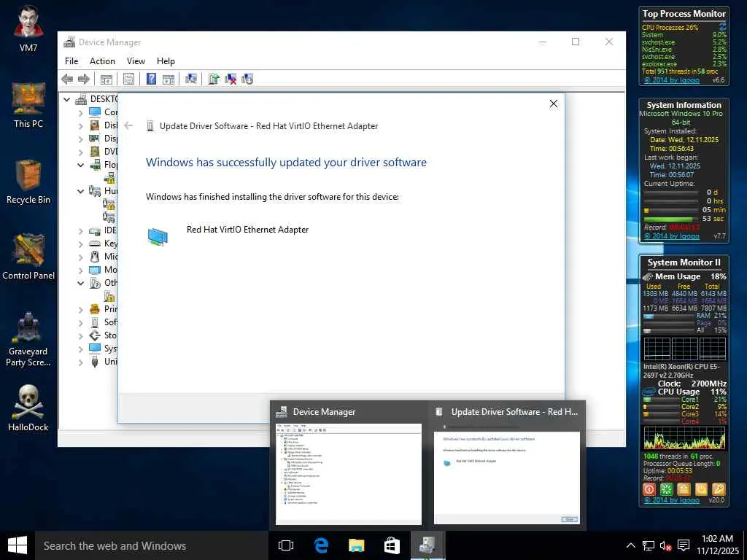
Task: Select the Device Manager taskbar preview thumbnail
Action: (x=349, y=474)
